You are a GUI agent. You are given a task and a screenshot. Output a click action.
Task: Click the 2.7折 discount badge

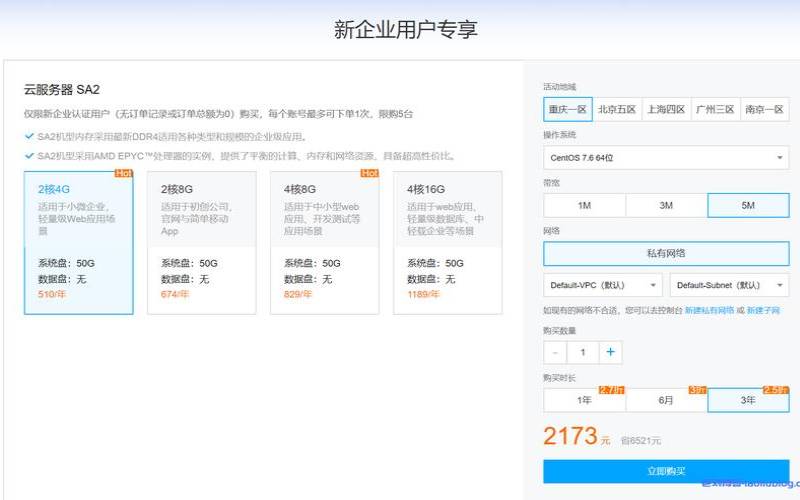point(611,390)
